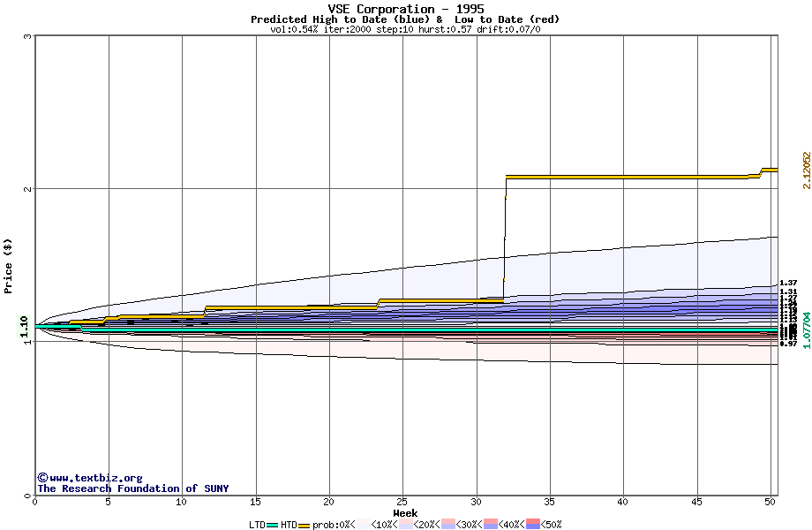Click the x-axis tick label '15'

(255, 502)
